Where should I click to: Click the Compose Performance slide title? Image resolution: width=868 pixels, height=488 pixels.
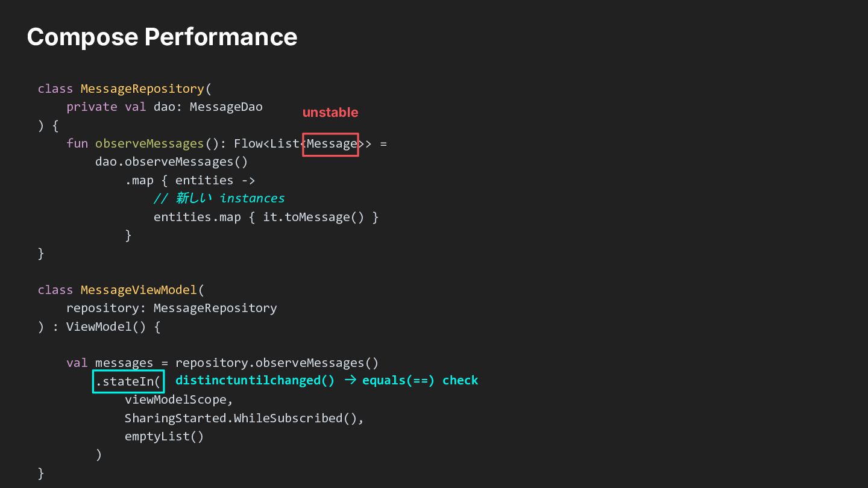coord(162,37)
